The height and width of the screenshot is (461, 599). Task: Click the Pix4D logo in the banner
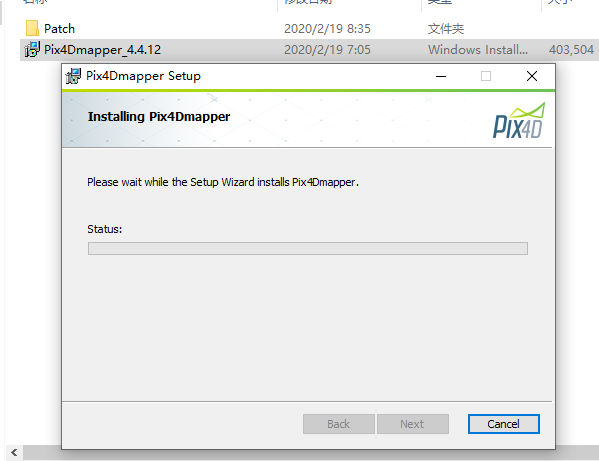[519, 120]
